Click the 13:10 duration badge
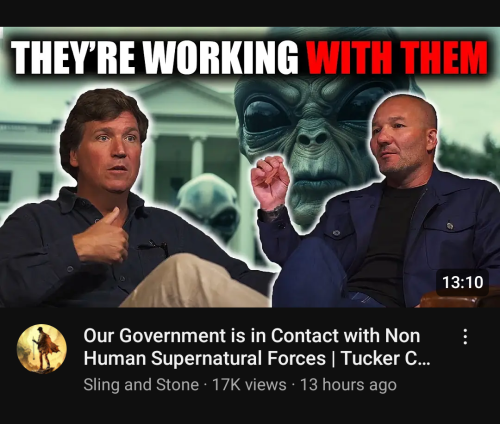 462,282
